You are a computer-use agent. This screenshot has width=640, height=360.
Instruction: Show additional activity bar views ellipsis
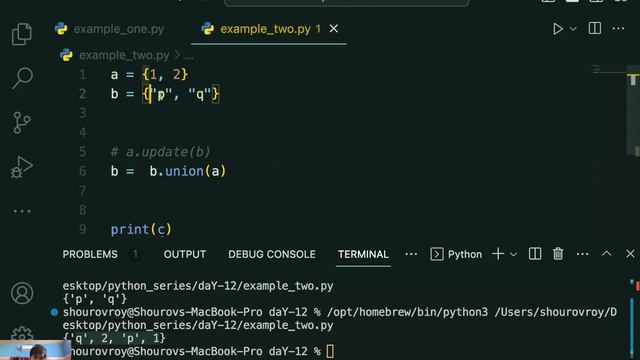pos(22,211)
